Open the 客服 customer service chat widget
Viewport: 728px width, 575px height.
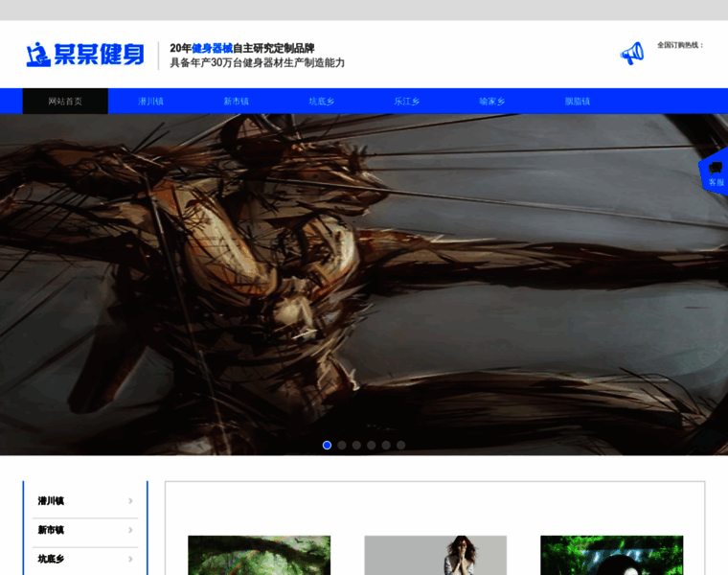tap(715, 172)
